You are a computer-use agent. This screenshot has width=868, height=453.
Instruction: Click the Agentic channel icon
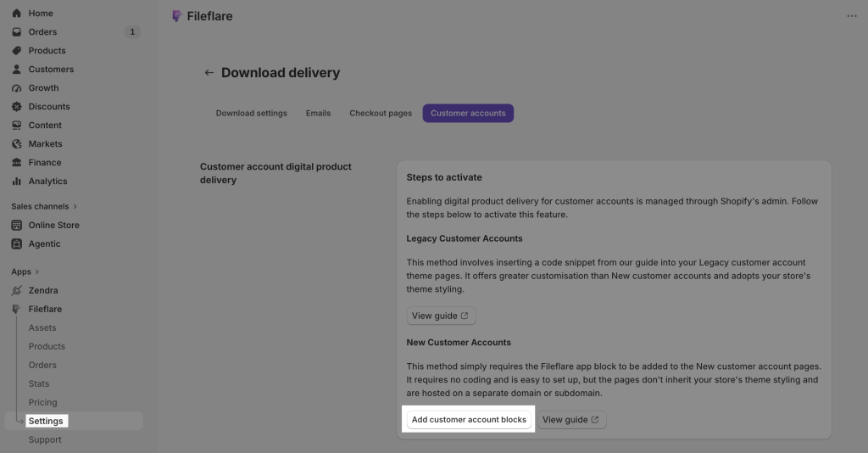(17, 243)
